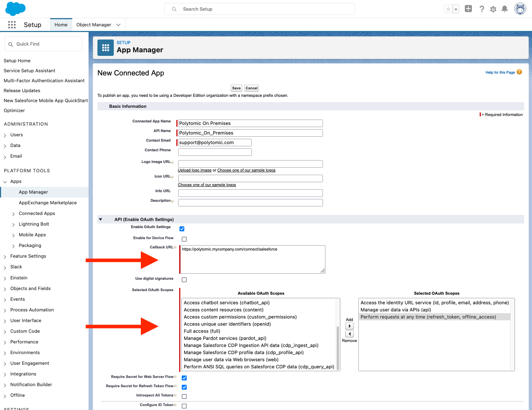This screenshot has width=532, height=410.
Task: Open the user profile avatar
Action: pos(520,9)
